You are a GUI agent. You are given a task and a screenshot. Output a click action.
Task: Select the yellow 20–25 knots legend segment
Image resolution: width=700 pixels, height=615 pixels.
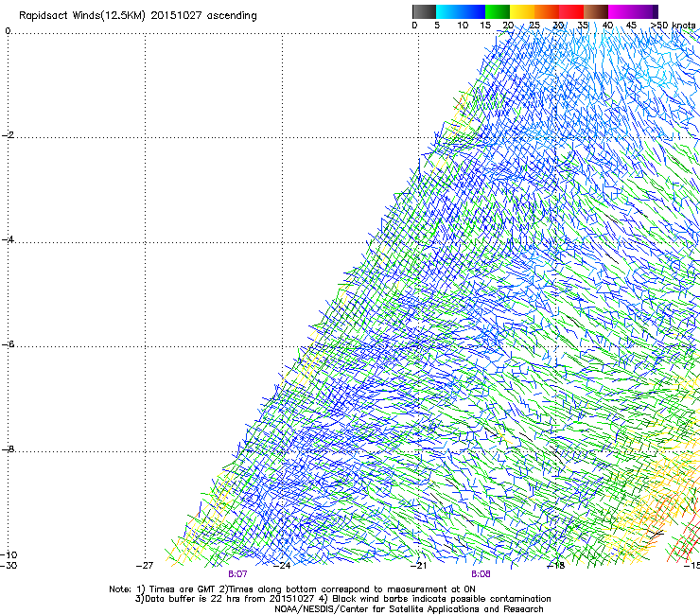click(x=522, y=11)
